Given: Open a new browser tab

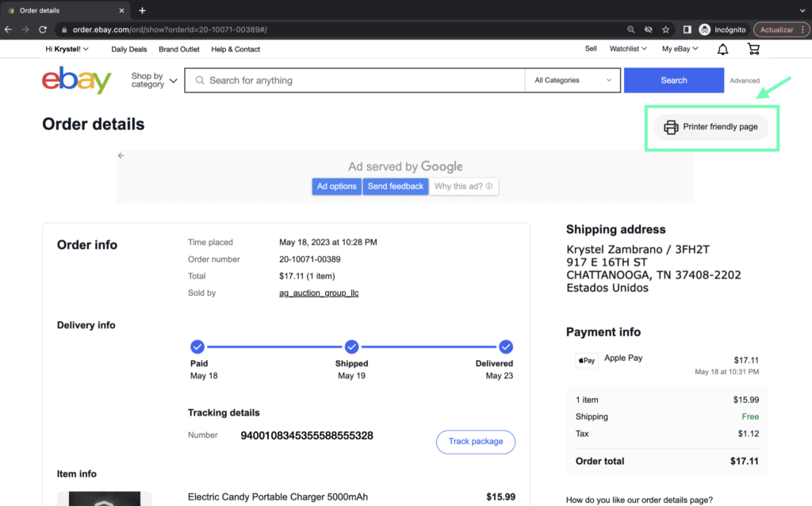Looking at the screenshot, I should (x=143, y=10).
